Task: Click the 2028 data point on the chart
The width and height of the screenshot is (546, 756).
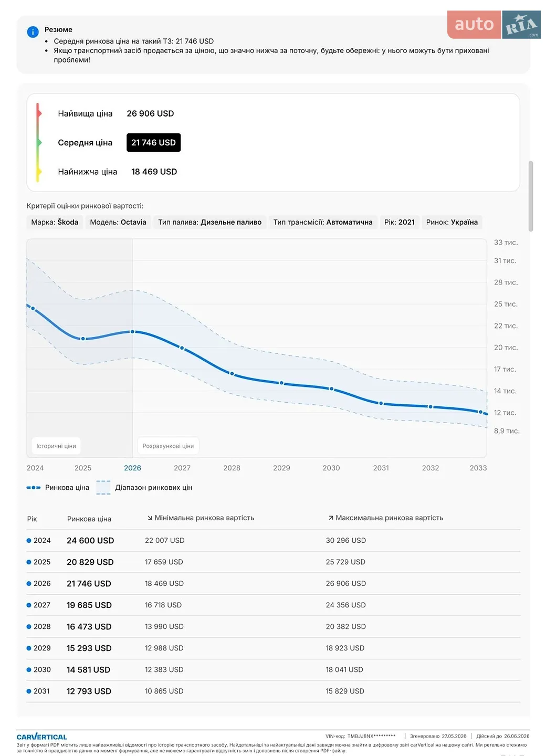Action: [232, 373]
